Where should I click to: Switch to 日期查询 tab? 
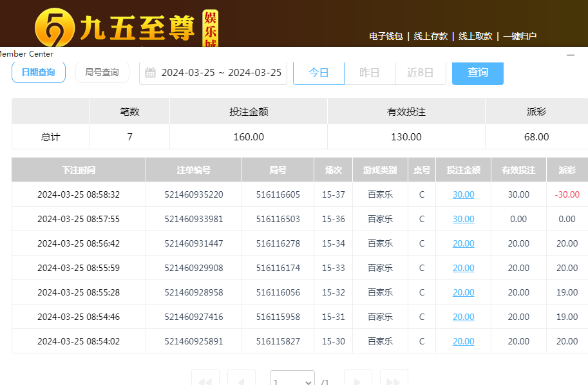tap(39, 72)
